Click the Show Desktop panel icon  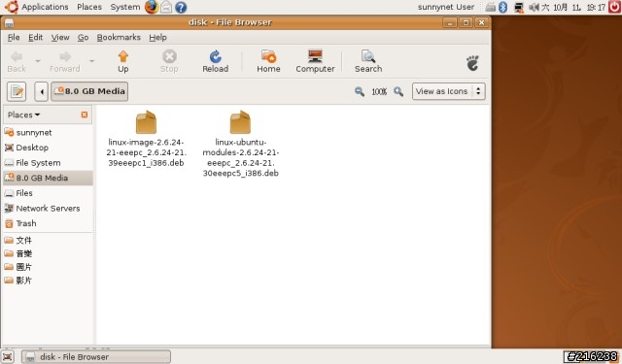(x=8, y=357)
